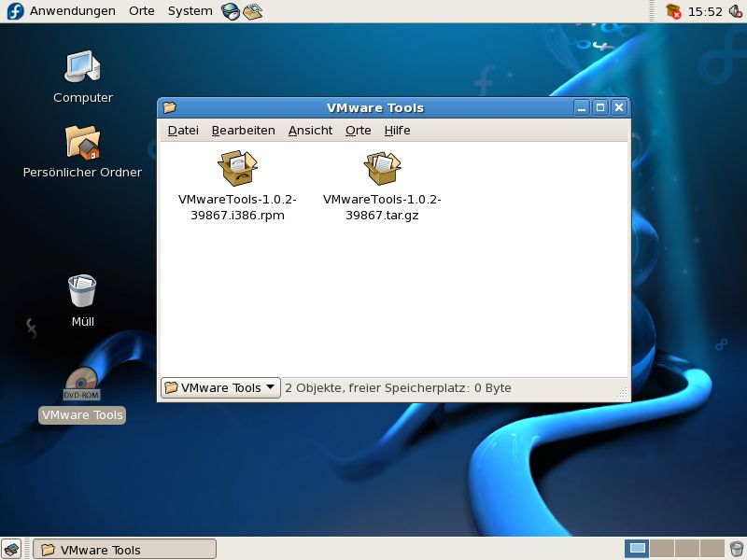747x560 pixels.
Task: Open the Orte menu in file window
Action: click(359, 130)
